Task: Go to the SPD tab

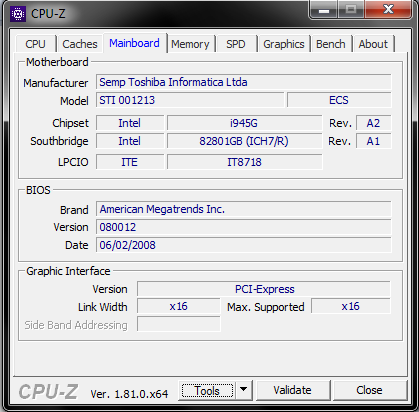Action: 236,44
